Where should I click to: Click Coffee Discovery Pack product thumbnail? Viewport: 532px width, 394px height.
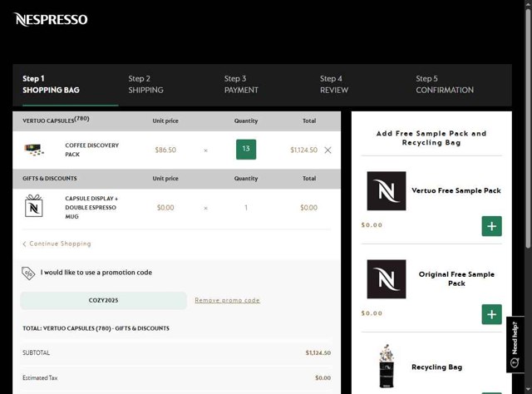34,150
